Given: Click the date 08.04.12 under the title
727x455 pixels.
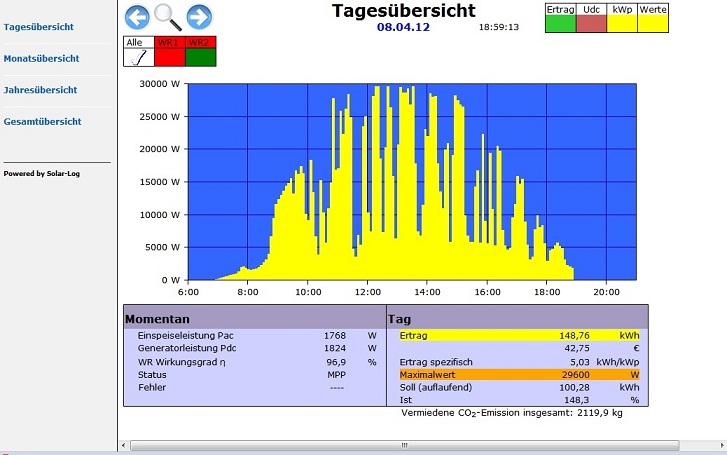Looking at the screenshot, I should point(402,27).
